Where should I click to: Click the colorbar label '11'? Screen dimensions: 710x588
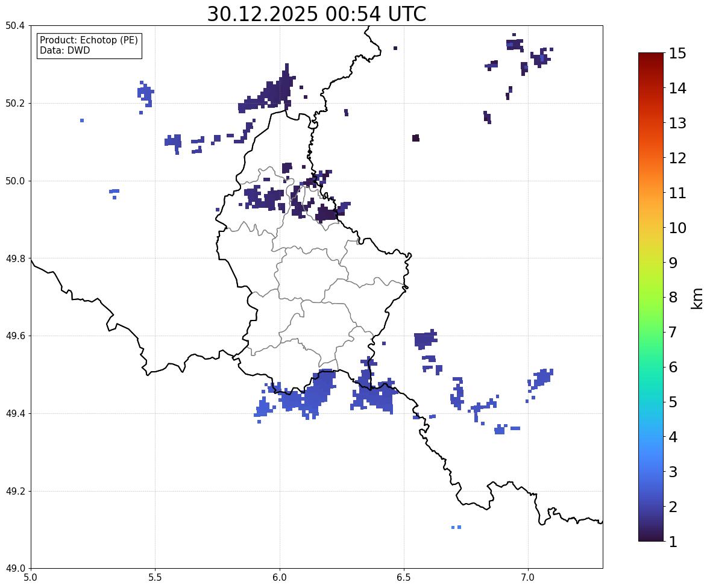click(x=677, y=193)
